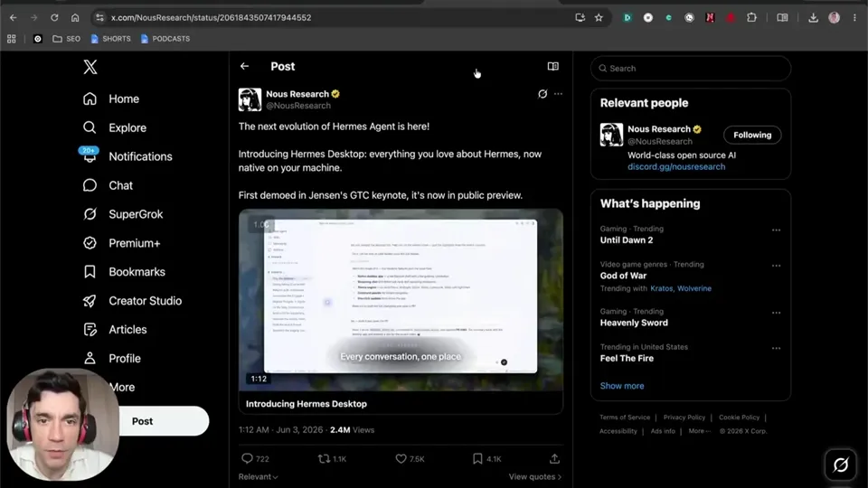The image size is (868, 488).
Task: Open SuperGrok from the sidebar
Action: (x=123, y=214)
